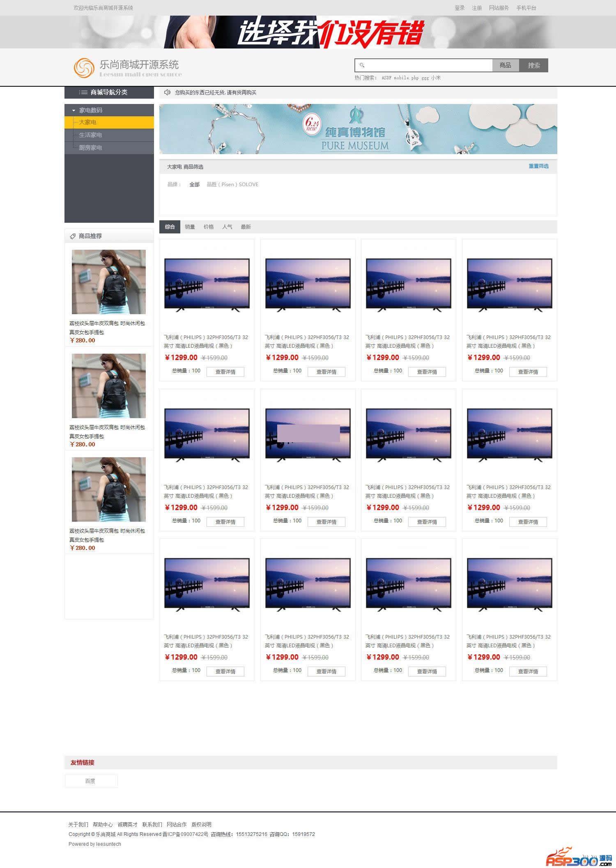This screenshot has width=616, height=868.
Task: Open 手机平台 in the top bar
Action: [526, 8]
